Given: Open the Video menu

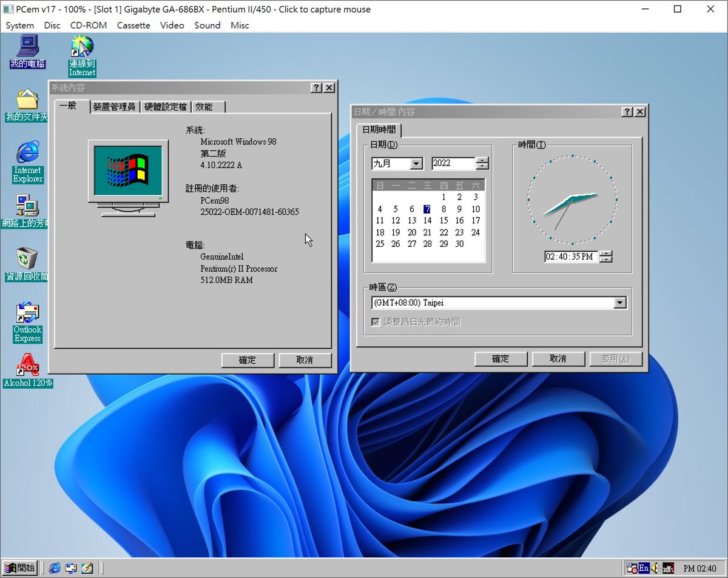Looking at the screenshot, I should click(x=172, y=25).
